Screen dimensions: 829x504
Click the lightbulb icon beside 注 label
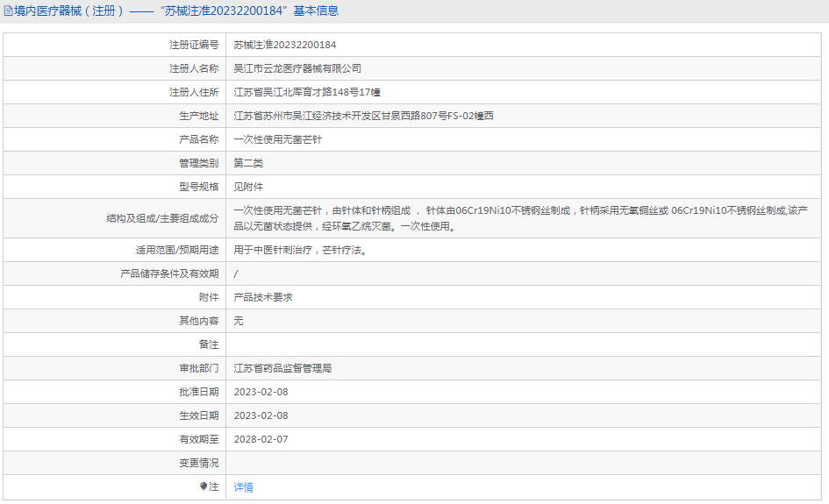tap(204, 486)
